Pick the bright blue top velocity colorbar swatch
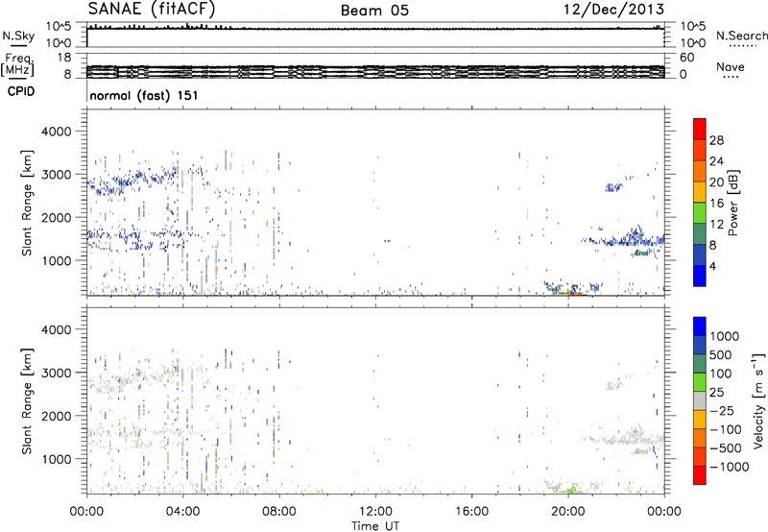Viewport: 768px width, 532px height. (x=700, y=326)
